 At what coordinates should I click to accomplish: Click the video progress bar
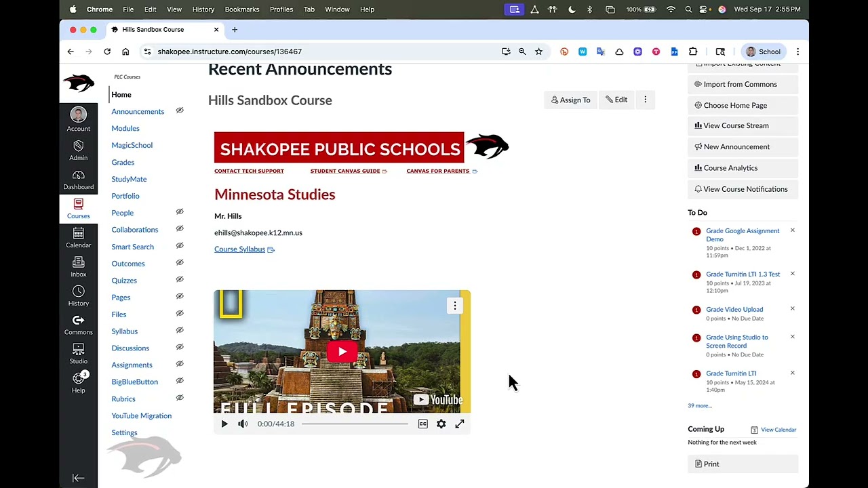coord(355,424)
